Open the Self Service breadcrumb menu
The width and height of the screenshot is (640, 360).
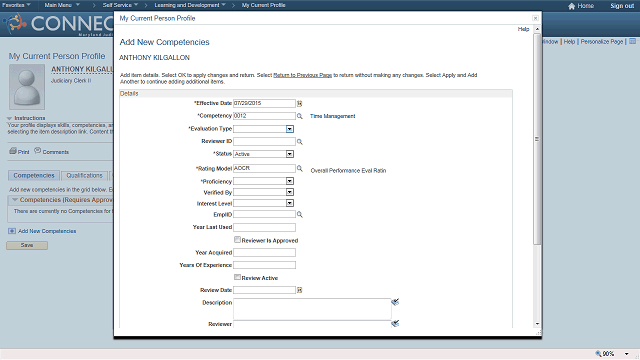120,5
